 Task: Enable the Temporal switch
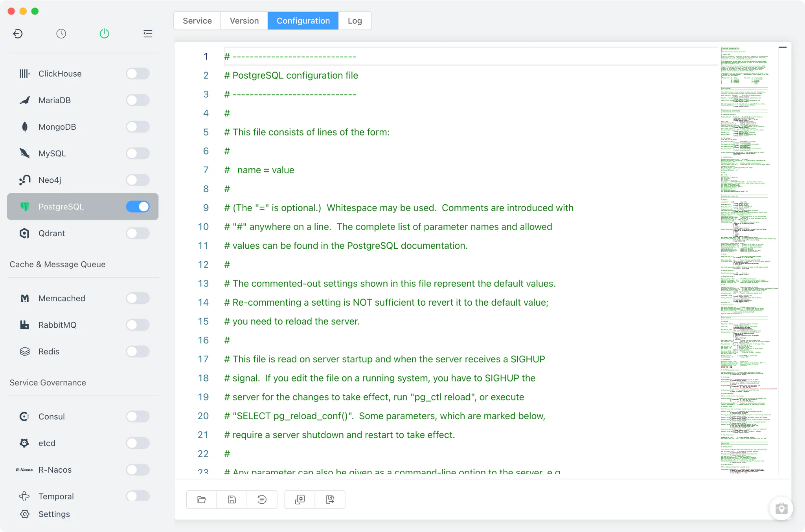point(138,496)
